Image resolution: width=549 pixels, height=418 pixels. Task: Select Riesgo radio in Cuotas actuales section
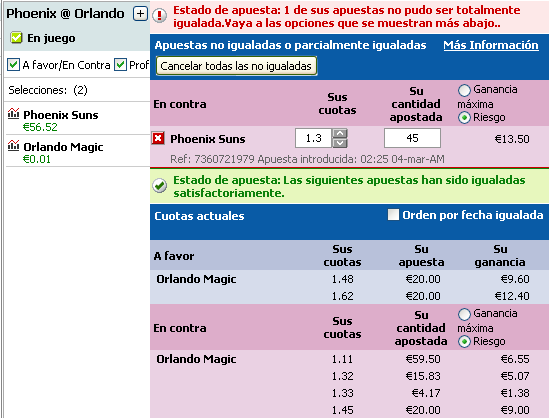(464, 342)
